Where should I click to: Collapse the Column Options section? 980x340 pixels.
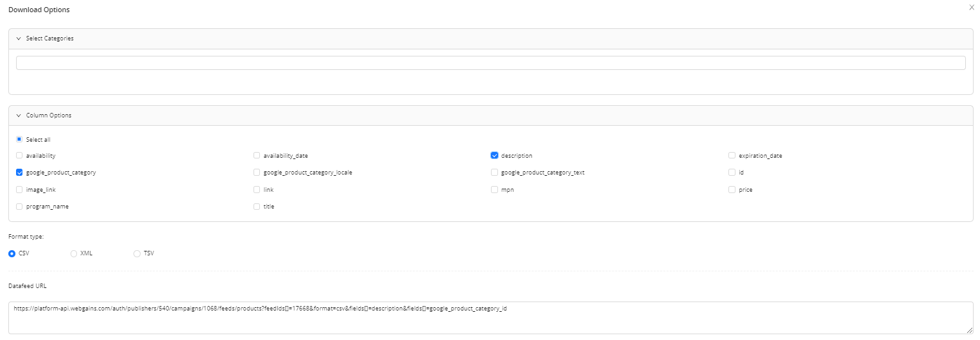point(19,115)
